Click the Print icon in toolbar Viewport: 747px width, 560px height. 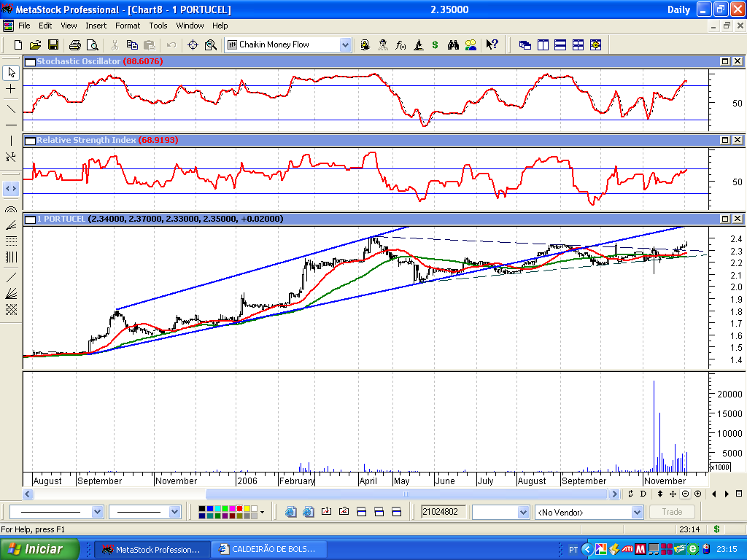coord(74,45)
